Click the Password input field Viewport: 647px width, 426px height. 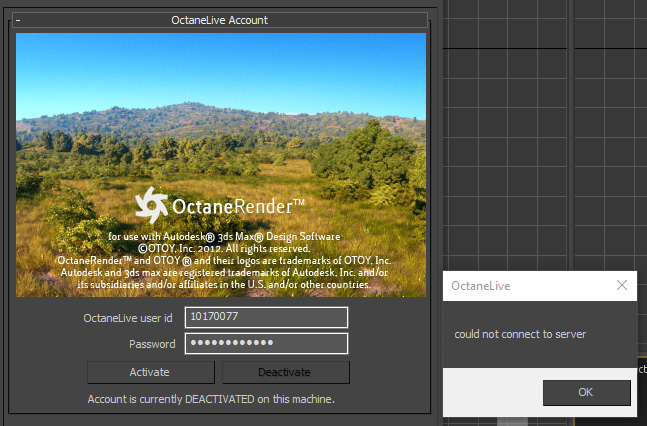pyautogui.click(x=266, y=343)
